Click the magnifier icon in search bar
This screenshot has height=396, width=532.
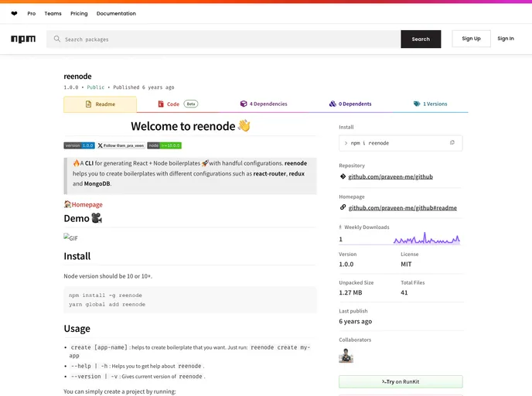(57, 39)
